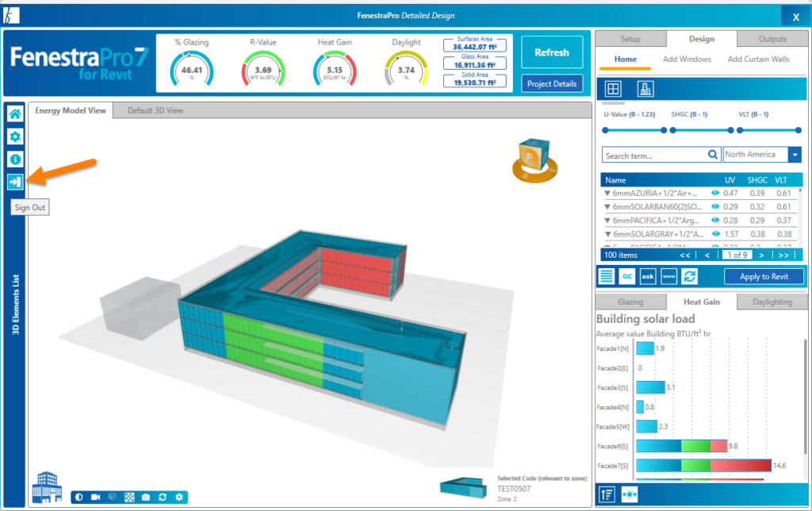Switch to the Setup tab
The image size is (812, 511).
pos(630,39)
